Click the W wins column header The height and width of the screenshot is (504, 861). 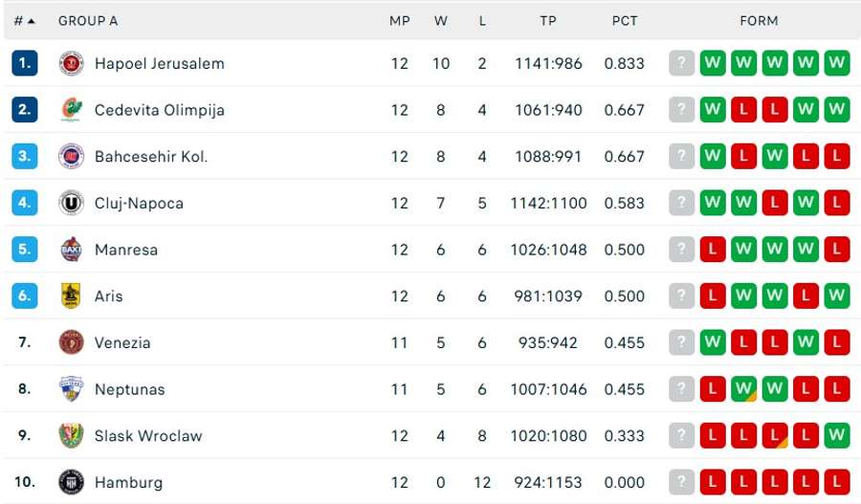coord(440,20)
